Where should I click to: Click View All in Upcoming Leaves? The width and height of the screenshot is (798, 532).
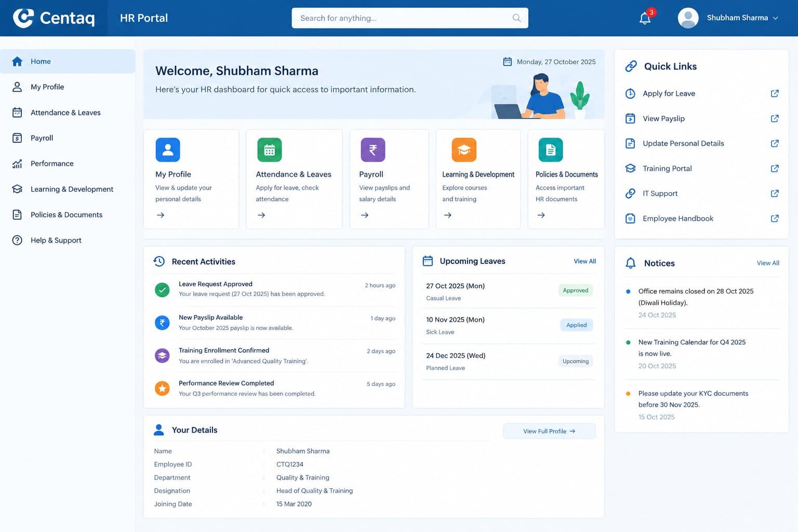[x=584, y=261]
